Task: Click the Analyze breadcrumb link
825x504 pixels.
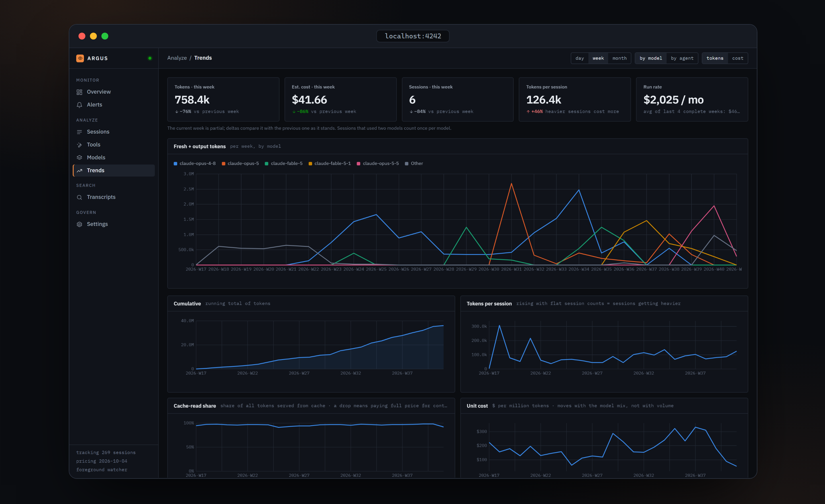Action: click(177, 58)
